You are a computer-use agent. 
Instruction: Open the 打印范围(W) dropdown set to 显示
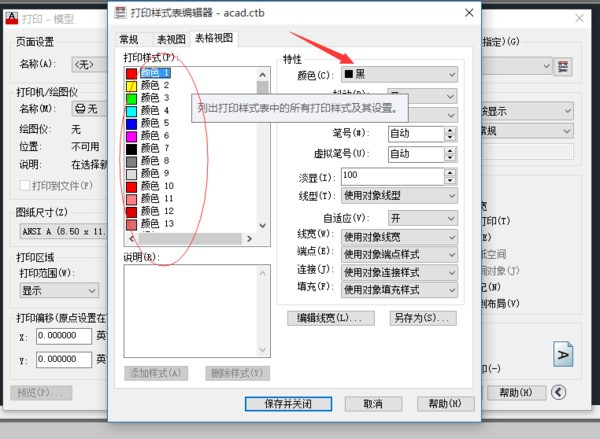[59, 290]
